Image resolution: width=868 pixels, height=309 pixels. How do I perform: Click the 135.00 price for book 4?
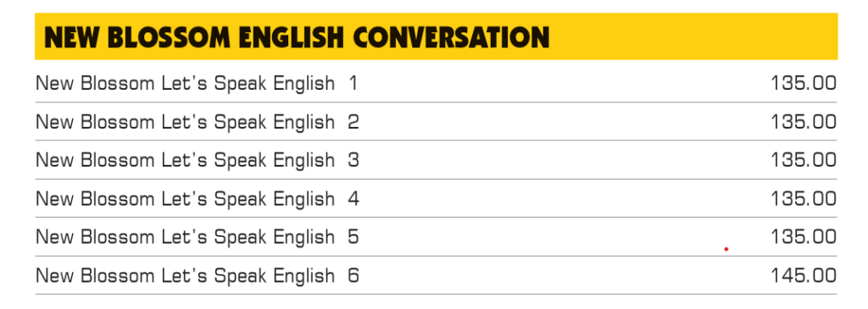click(804, 198)
